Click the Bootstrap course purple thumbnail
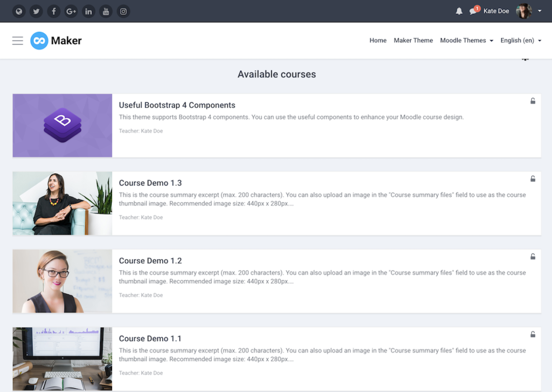This screenshot has height=392, width=552. click(x=63, y=126)
